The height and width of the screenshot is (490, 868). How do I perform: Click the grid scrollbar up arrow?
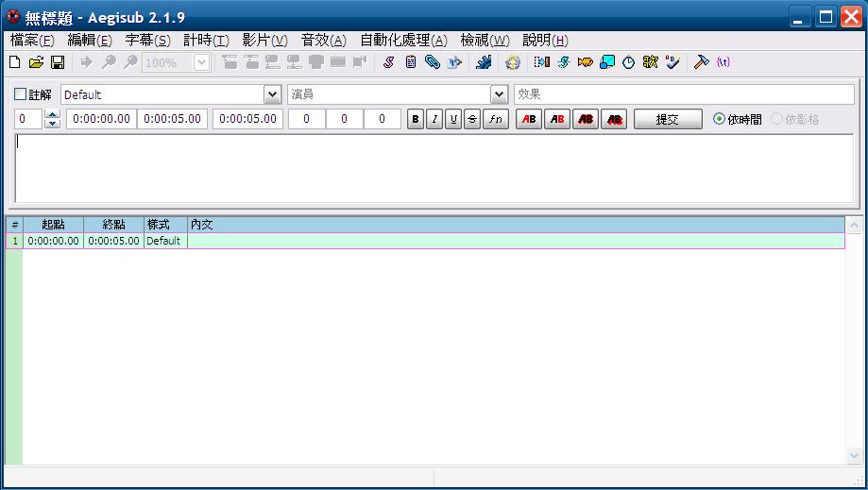tap(854, 225)
